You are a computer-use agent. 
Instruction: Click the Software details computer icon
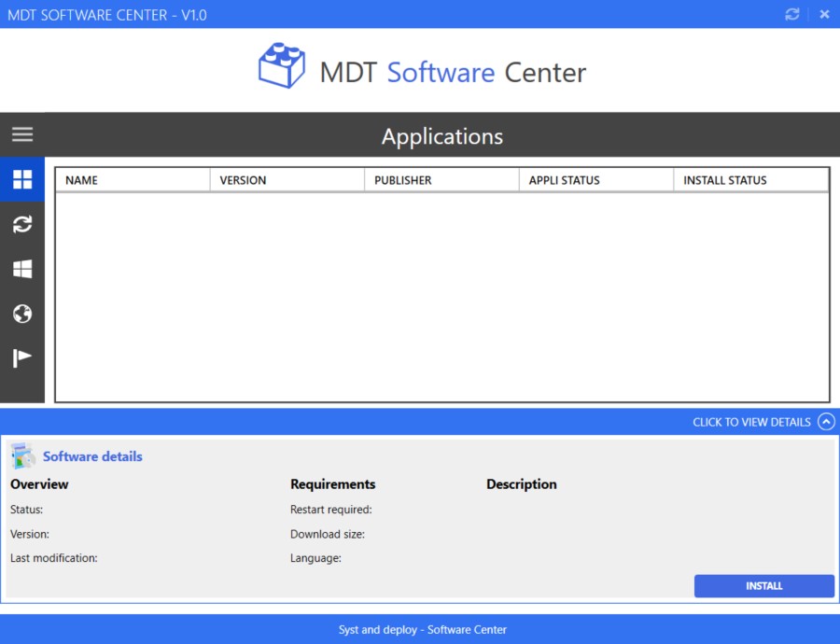coord(21,456)
